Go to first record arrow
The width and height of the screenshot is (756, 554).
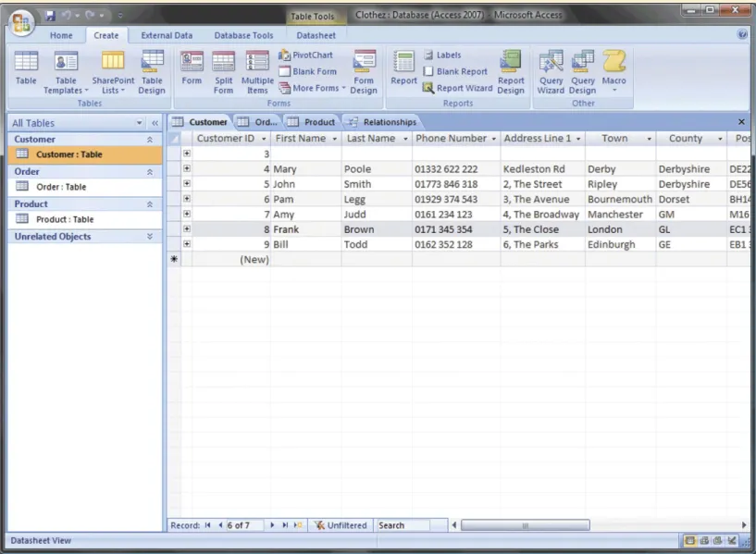[x=208, y=525]
